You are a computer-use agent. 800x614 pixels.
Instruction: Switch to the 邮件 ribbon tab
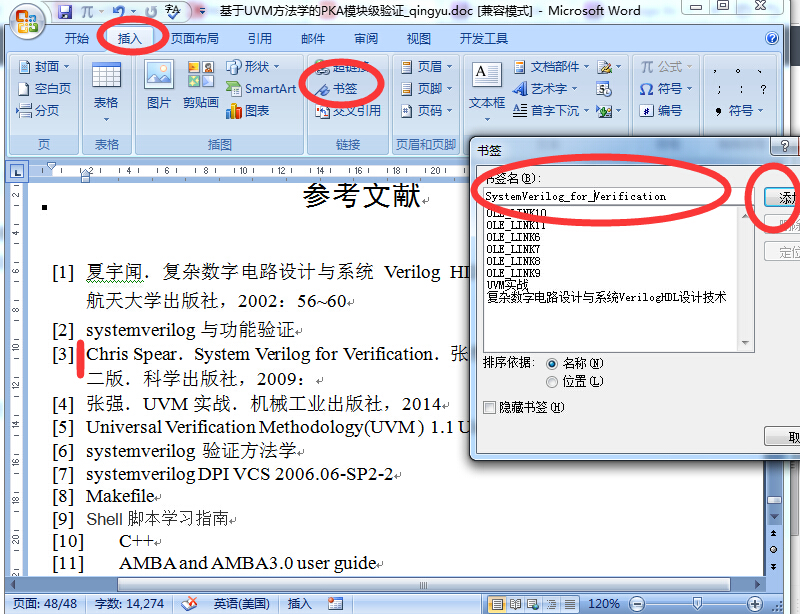click(x=313, y=39)
